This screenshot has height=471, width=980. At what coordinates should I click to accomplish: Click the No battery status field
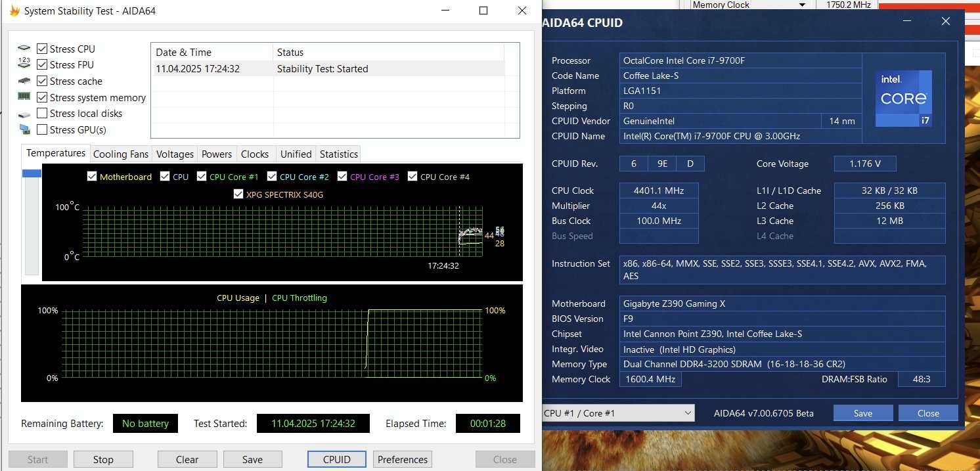[x=145, y=423]
